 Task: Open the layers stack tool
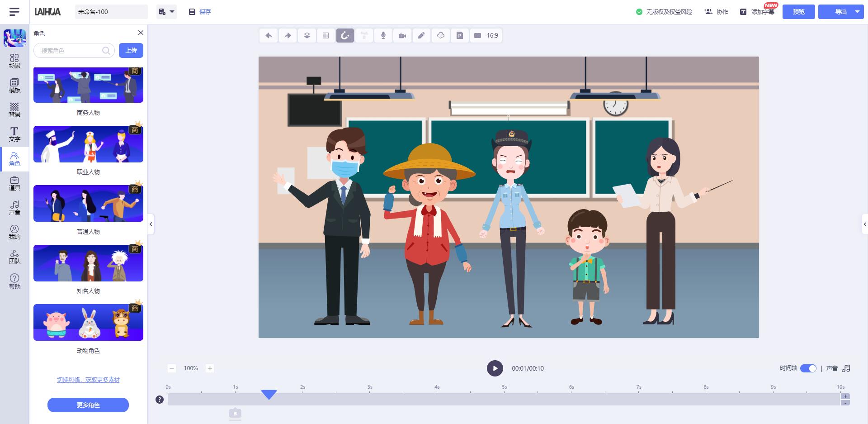[307, 36]
